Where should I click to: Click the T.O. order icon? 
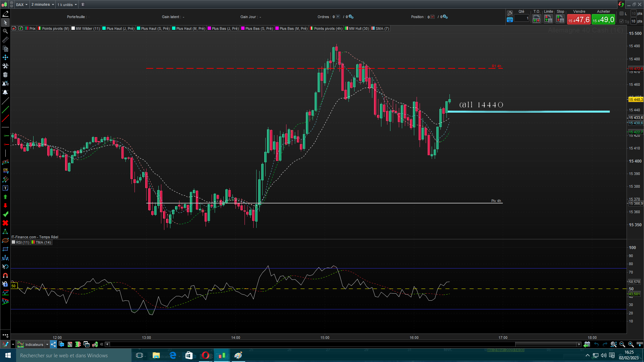(536, 19)
